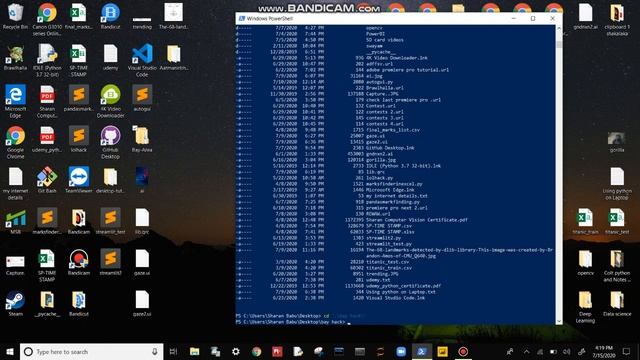Open Visual Studio Code shortcut
640x360 pixels.
[142, 60]
